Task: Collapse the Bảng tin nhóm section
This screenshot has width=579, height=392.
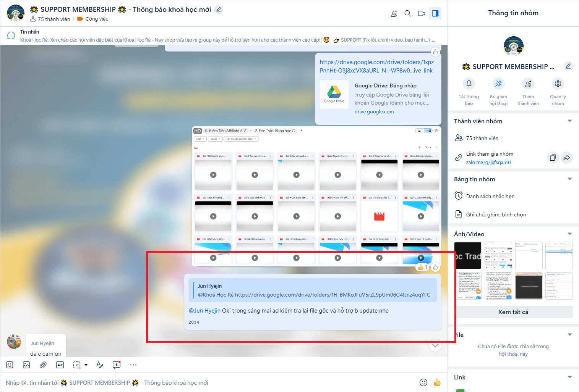Action: coord(569,179)
